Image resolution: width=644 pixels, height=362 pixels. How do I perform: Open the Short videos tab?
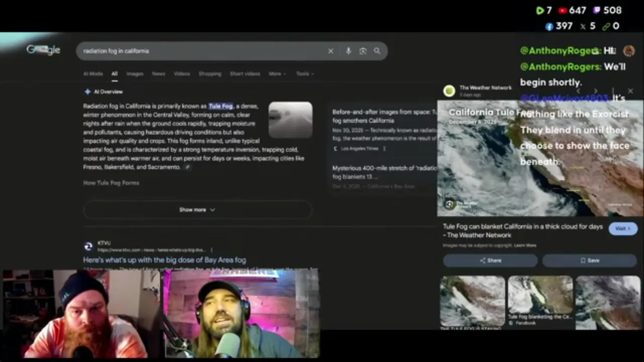[x=245, y=73]
